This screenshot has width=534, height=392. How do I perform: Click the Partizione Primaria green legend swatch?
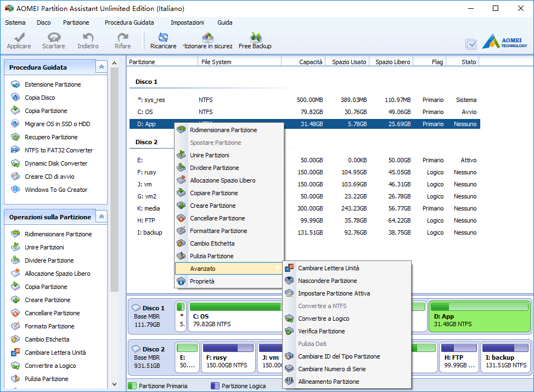[x=132, y=385]
